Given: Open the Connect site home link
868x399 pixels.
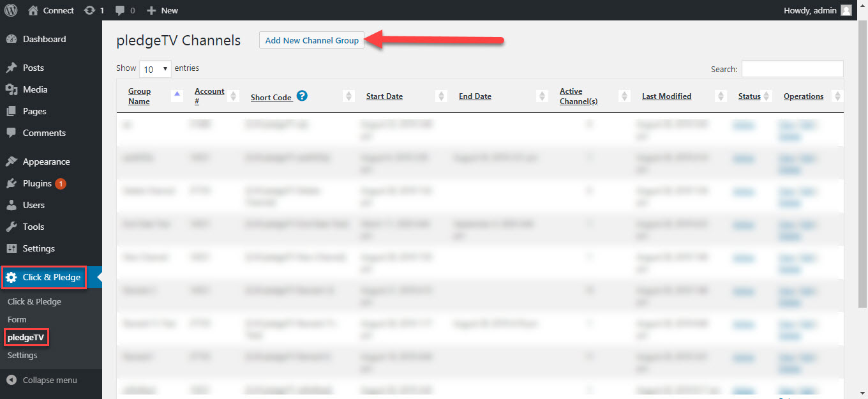Looking at the screenshot, I should (51, 10).
